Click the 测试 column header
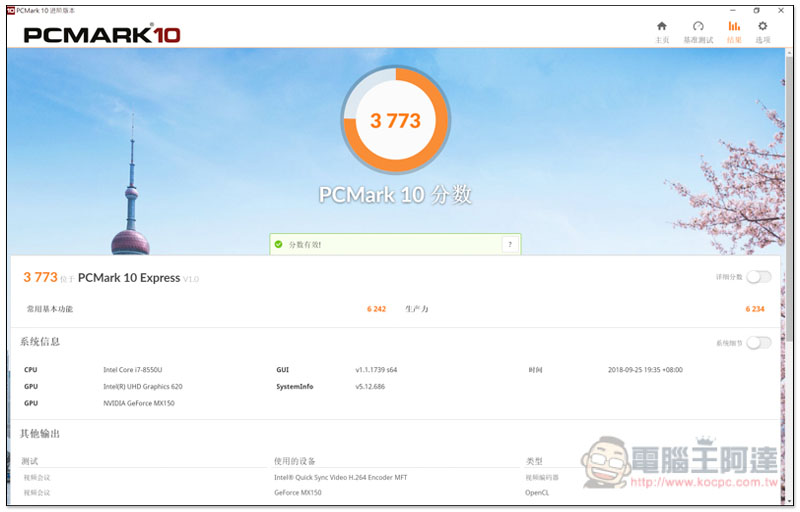 coord(30,462)
